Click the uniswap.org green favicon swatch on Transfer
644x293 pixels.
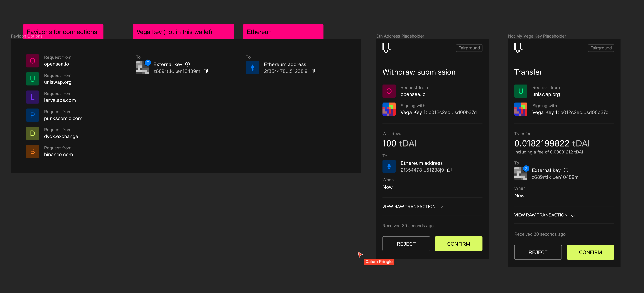(521, 91)
